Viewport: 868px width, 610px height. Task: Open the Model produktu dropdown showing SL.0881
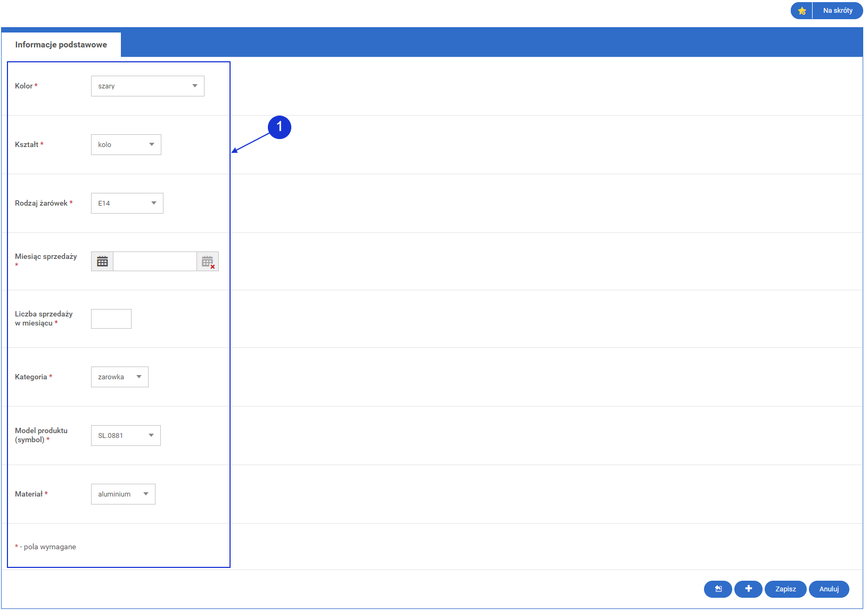pyautogui.click(x=126, y=436)
